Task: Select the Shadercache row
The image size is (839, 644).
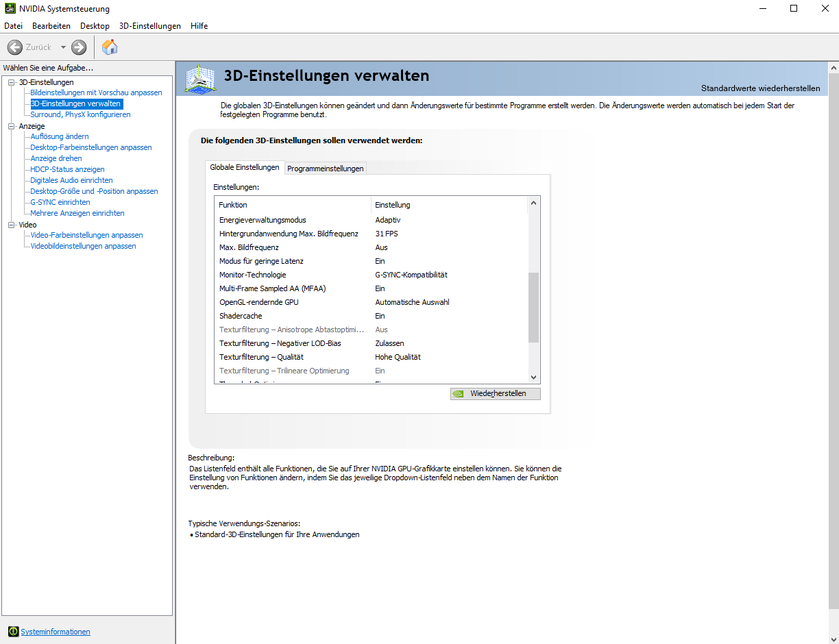Action: coord(371,316)
